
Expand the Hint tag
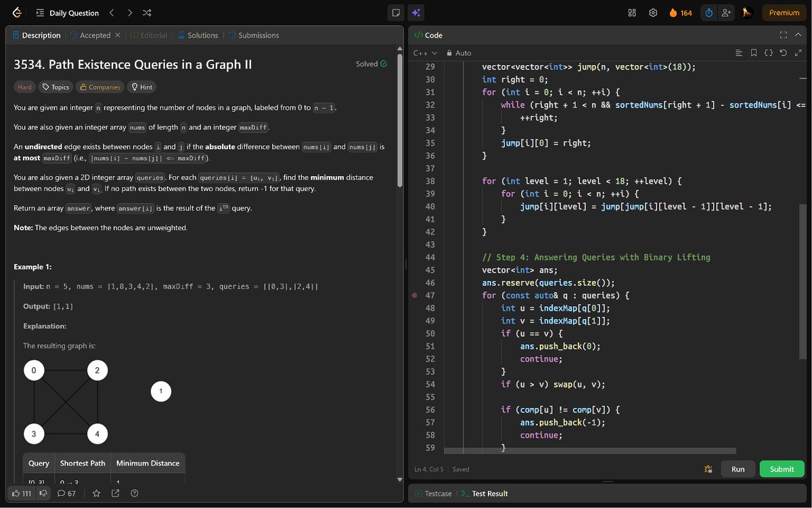(x=141, y=87)
